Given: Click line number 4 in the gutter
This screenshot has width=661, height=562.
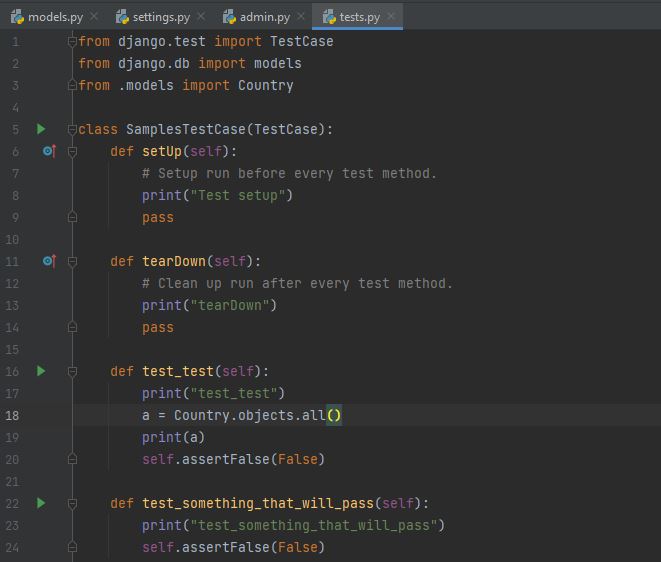Looking at the screenshot, I should point(16,108).
